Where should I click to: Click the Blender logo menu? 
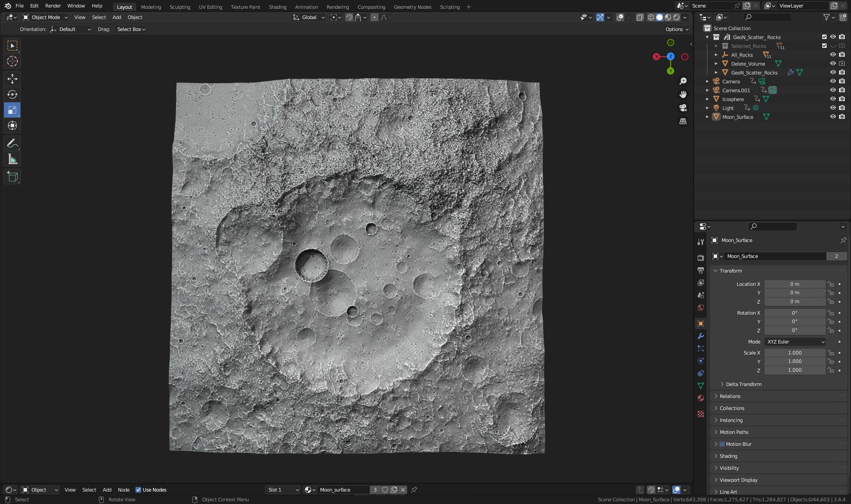(8, 6)
